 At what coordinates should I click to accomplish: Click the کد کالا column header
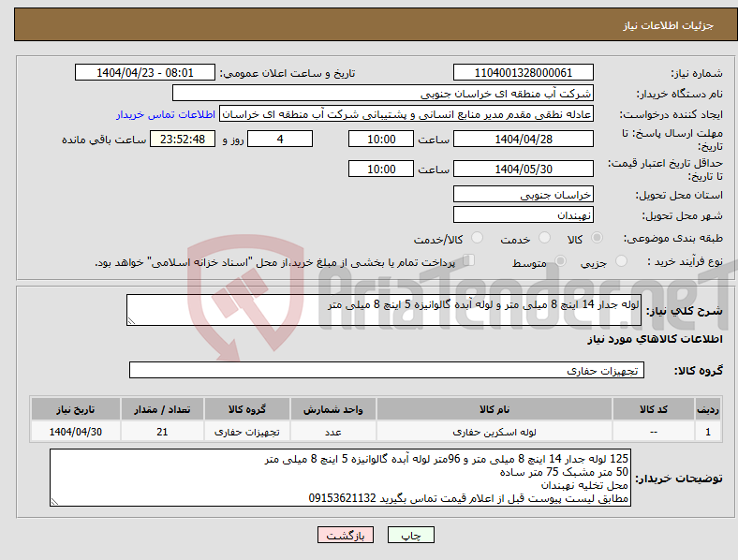click(x=654, y=409)
